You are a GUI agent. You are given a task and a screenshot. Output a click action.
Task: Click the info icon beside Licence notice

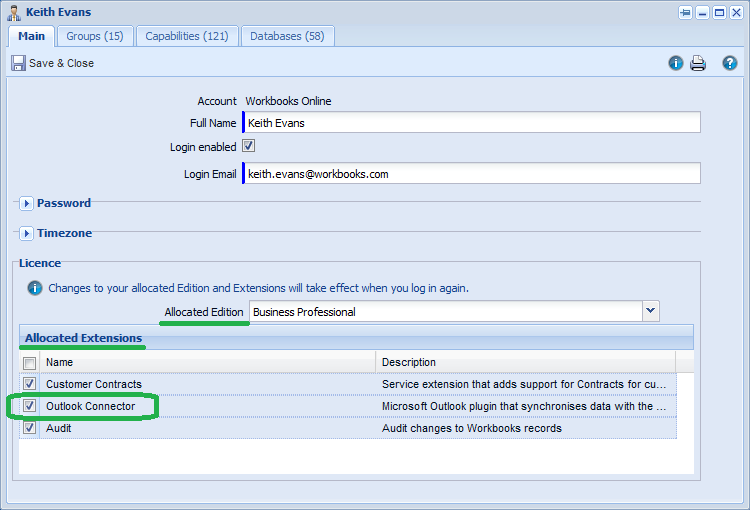coord(34,288)
